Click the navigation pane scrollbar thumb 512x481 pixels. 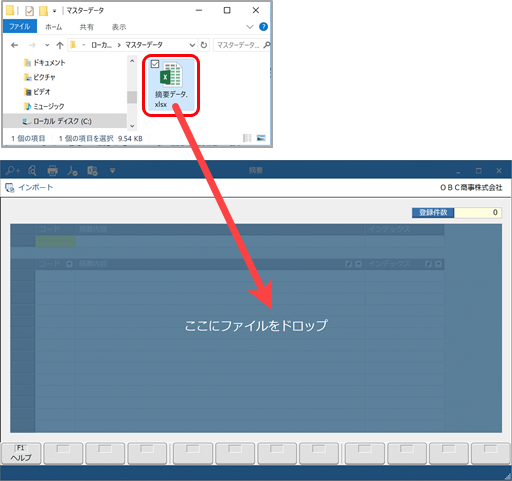[132, 97]
